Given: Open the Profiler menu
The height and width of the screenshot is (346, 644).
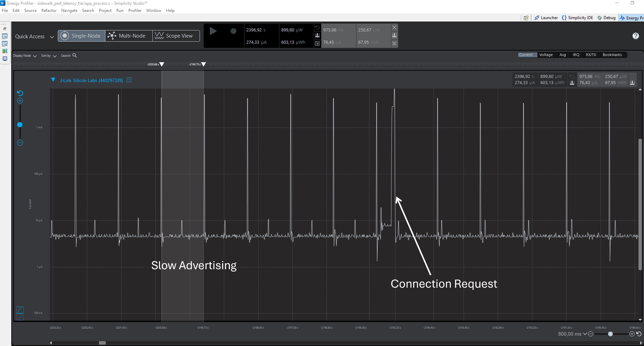Looking at the screenshot, I should click(135, 10).
